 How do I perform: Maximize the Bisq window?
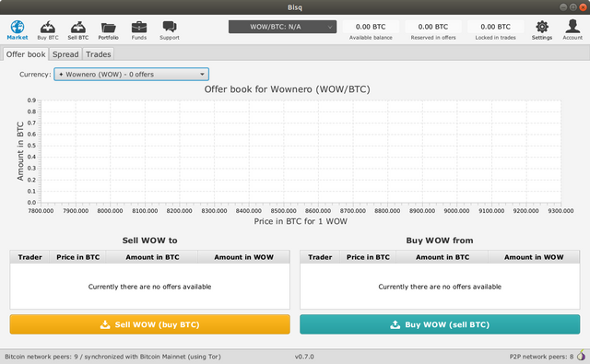pyautogui.click(x=573, y=7)
